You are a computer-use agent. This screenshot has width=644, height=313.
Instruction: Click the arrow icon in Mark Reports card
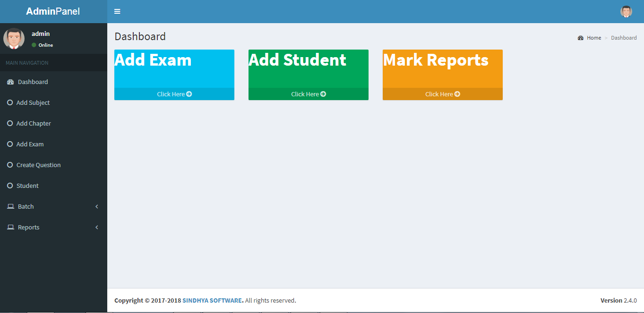tap(457, 94)
